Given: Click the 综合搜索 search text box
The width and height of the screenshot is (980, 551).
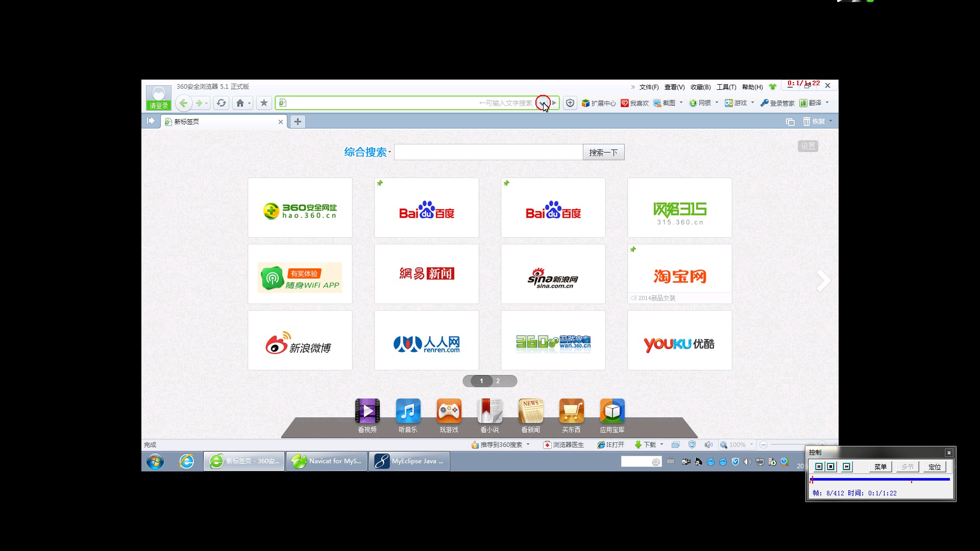Looking at the screenshot, I should click(x=488, y=152).
